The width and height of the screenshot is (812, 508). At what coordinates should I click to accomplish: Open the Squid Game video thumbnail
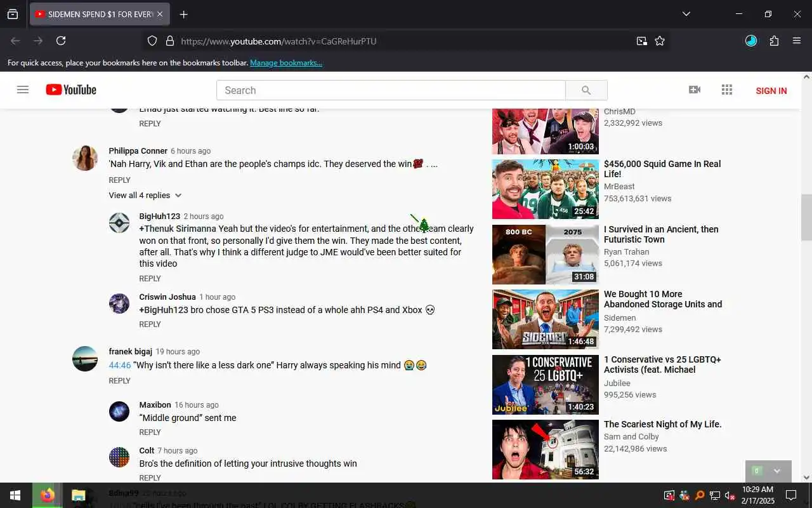point(546,189)
